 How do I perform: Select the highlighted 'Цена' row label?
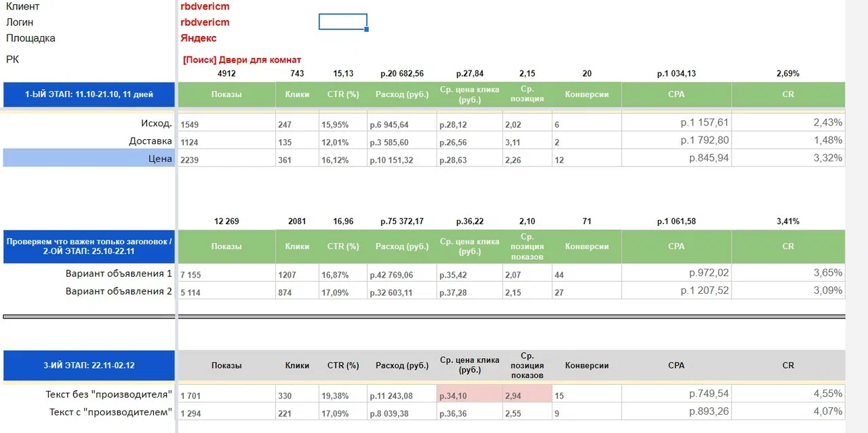(x=89, y=158)
